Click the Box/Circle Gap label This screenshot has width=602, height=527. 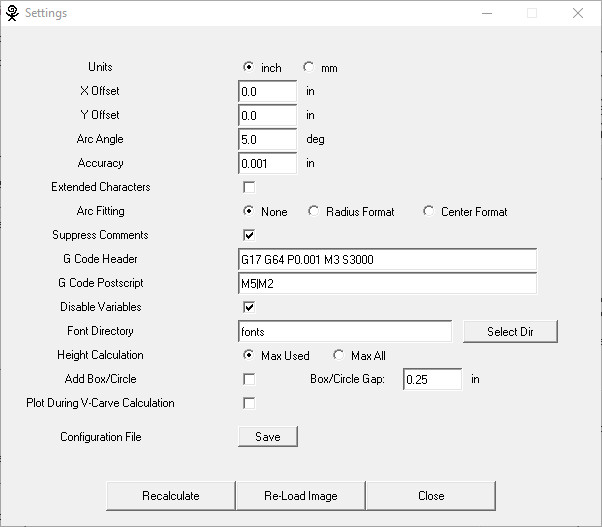tap(347, 379)
